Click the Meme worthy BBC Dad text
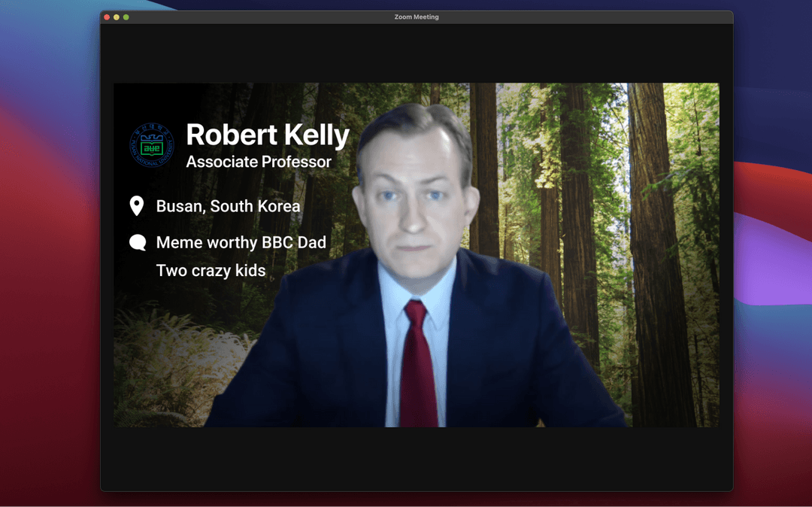Image resolution: width=812 pixels, height=507 pixels. pos(241,242)
